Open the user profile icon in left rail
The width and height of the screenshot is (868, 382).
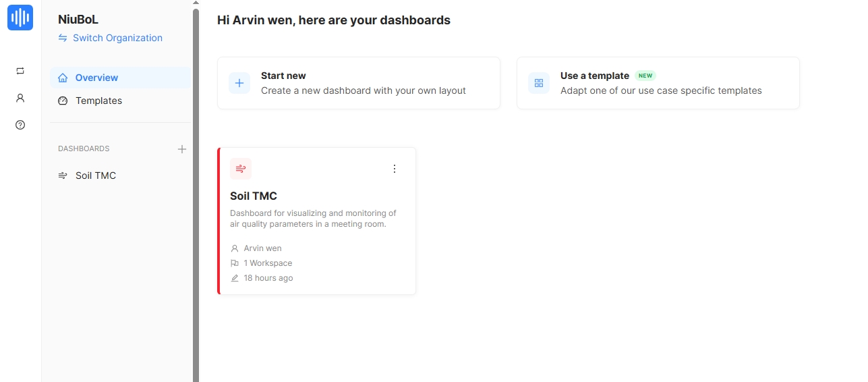[20, 98]
